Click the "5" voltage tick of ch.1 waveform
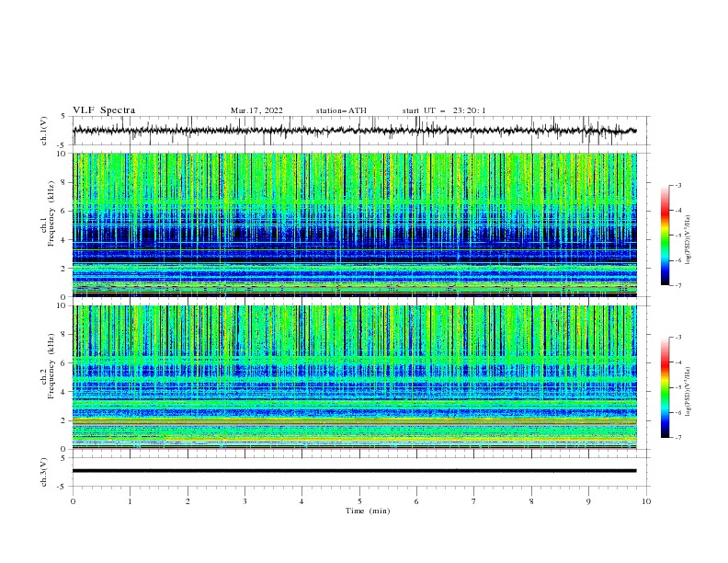Viewport: 728px width, 563px height. (x=63, y=116)
